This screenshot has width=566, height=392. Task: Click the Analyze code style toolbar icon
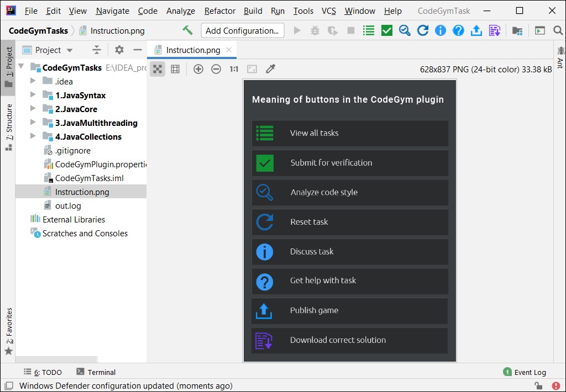(x=405, y=30)
